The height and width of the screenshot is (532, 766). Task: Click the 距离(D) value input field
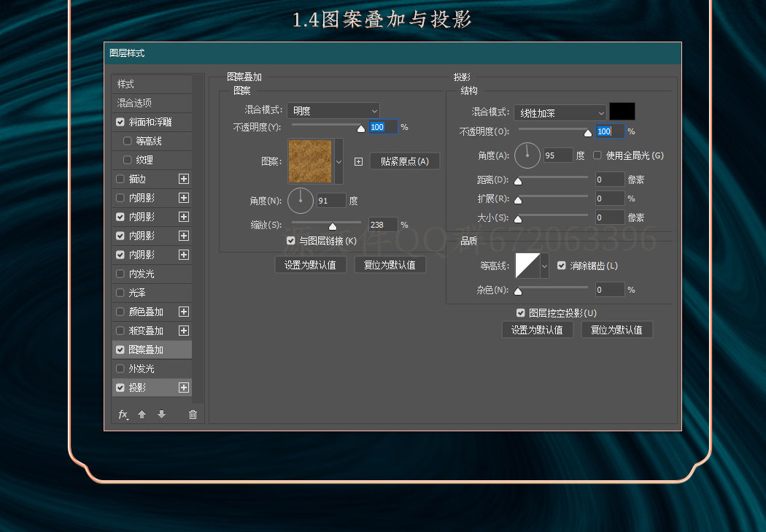(x=610, y=180)
